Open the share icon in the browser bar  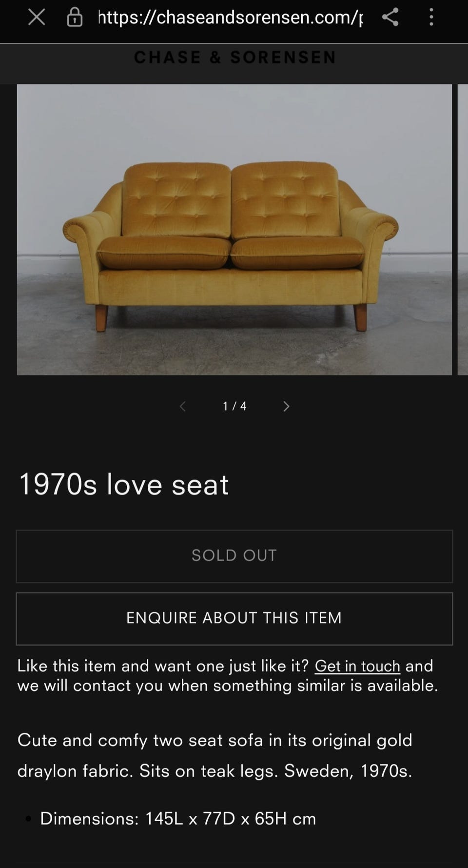point(390,18)
